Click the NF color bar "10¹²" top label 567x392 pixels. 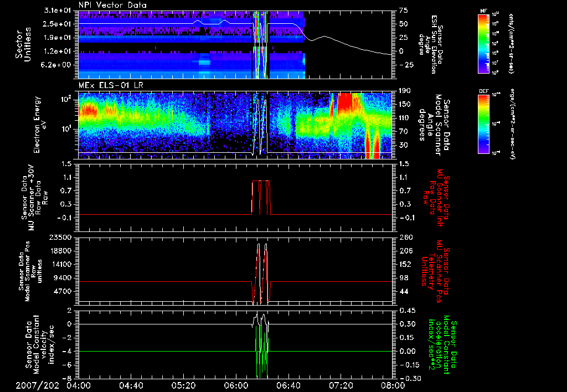[496, 14]
